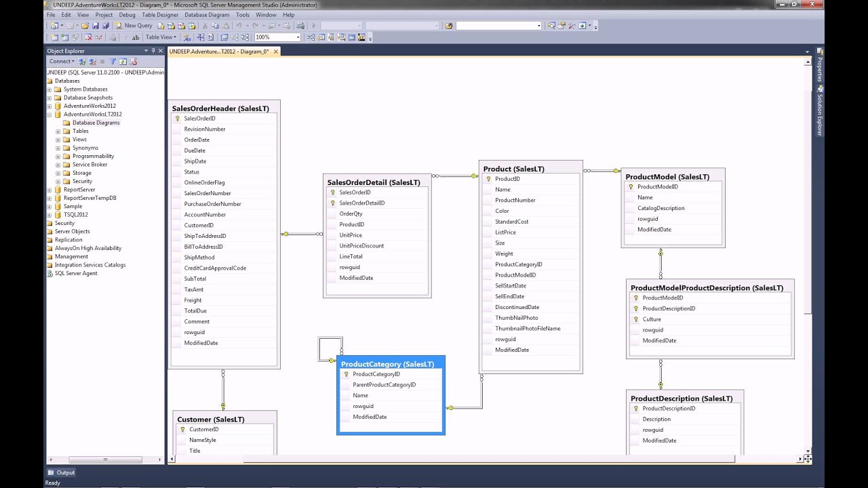Click the diagram overview navigation icon
The height and width of the screenshot is (488, 868).
click(808, 459)
